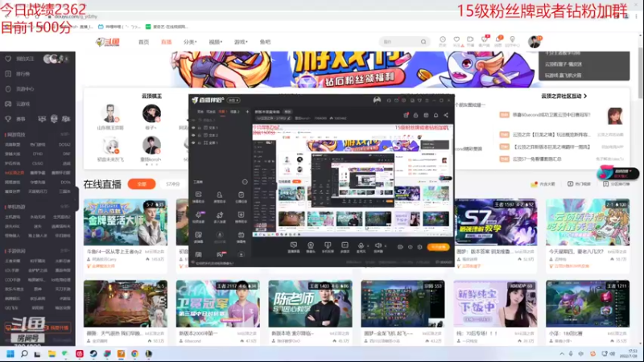Click orange start live button in streaming app
This screenshot has height=362, width=644.
point(438,247)
